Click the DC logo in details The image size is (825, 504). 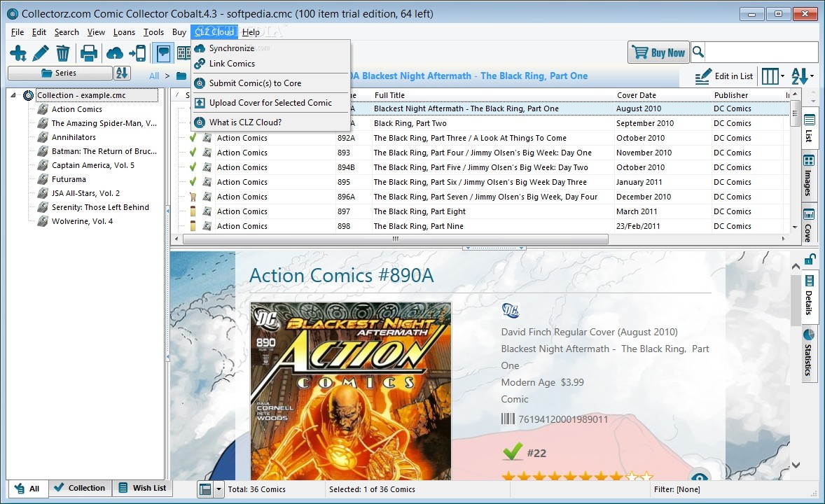click(x=510, y=310)
